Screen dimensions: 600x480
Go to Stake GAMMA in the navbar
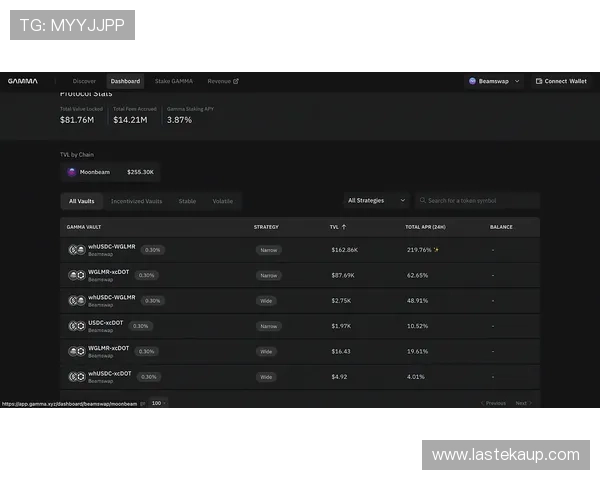(174, 81)
